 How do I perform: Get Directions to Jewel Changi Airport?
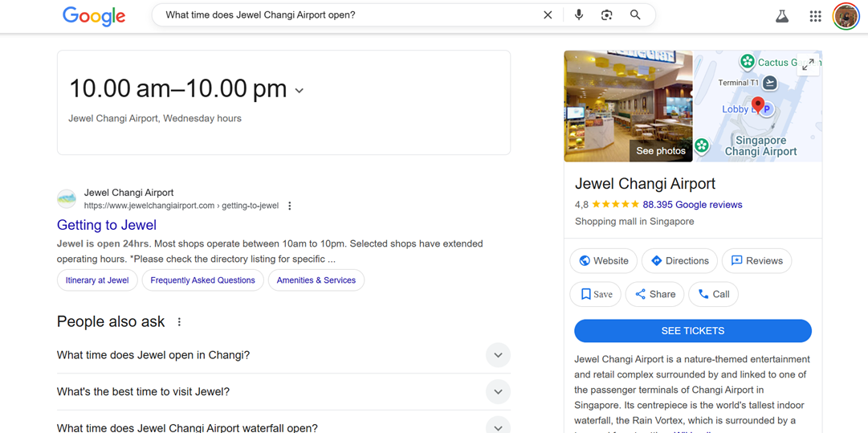pos(679,261)
